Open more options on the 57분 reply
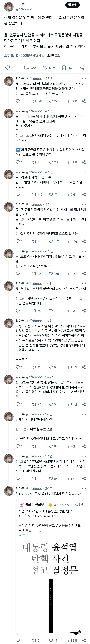The height and width of the screenshot is (644, 90). pos(84,456)
